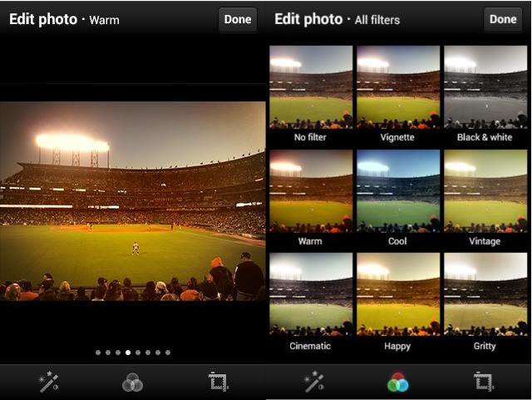Tap the large stadium photo preview
Viewport: 532px width, 400px height.
pos(133,200)
